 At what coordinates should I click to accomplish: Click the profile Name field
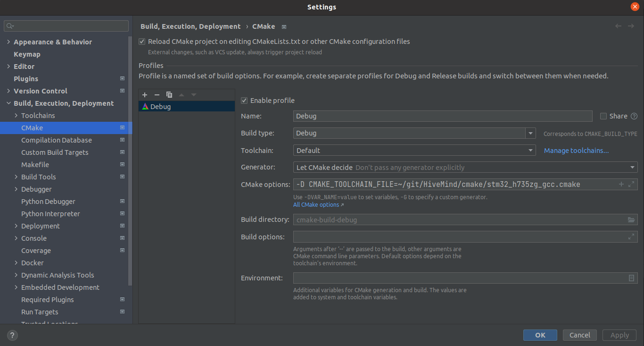443,116
